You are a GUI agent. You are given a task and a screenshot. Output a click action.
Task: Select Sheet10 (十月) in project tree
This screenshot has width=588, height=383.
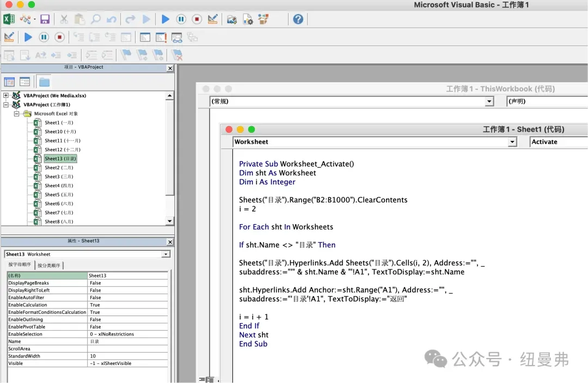60,132
